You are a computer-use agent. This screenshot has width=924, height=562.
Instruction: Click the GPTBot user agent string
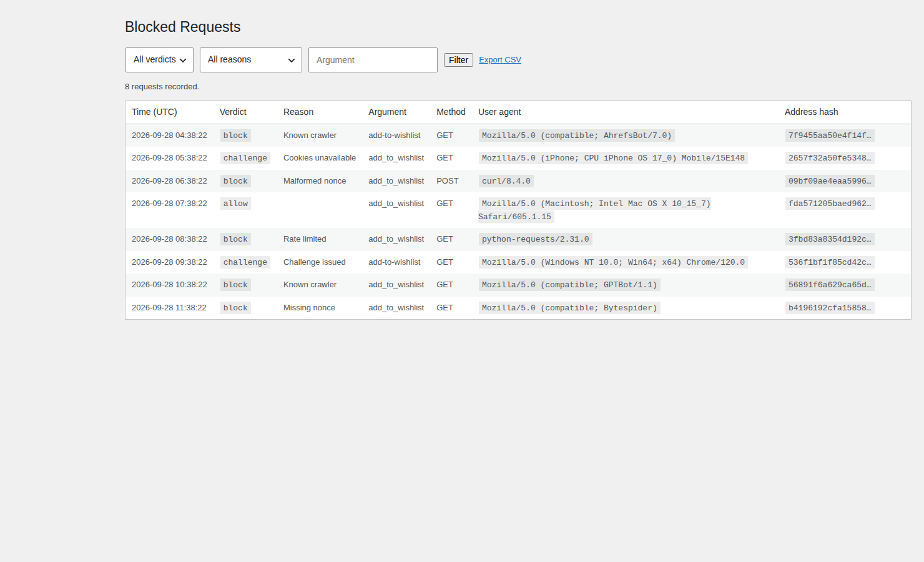pos(569,285)
